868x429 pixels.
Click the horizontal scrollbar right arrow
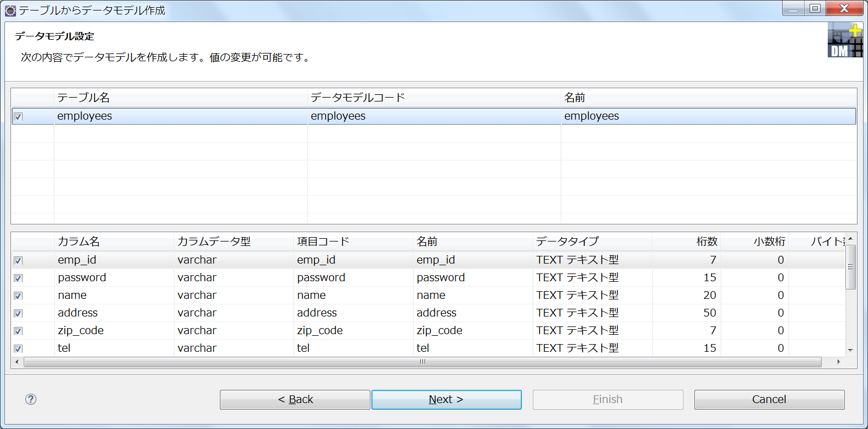pos(838,362)
